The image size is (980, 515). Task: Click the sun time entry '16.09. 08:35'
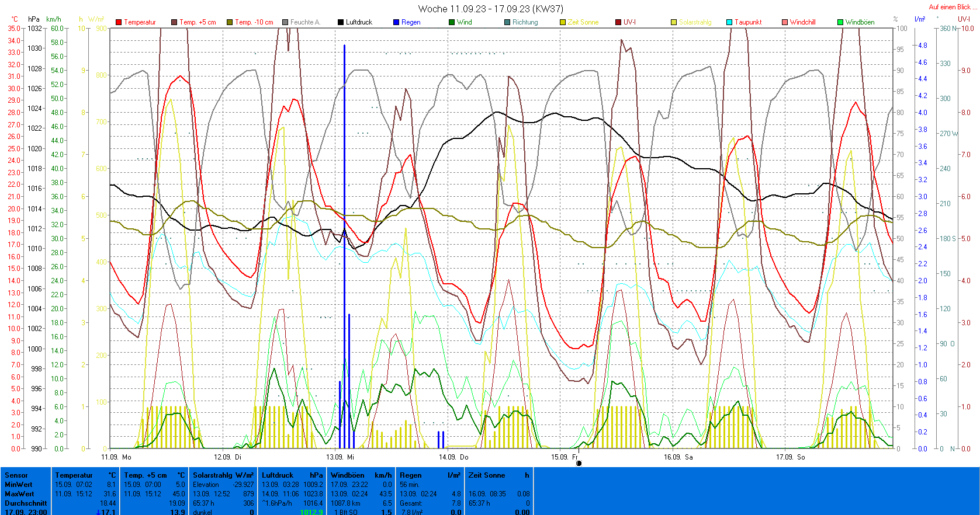click(487, 494)
